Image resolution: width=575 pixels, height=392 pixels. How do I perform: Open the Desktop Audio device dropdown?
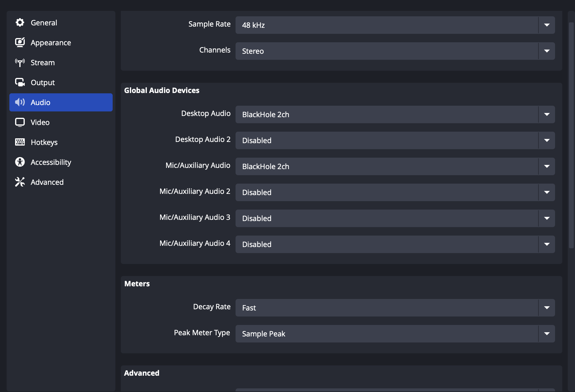[395, 114]
